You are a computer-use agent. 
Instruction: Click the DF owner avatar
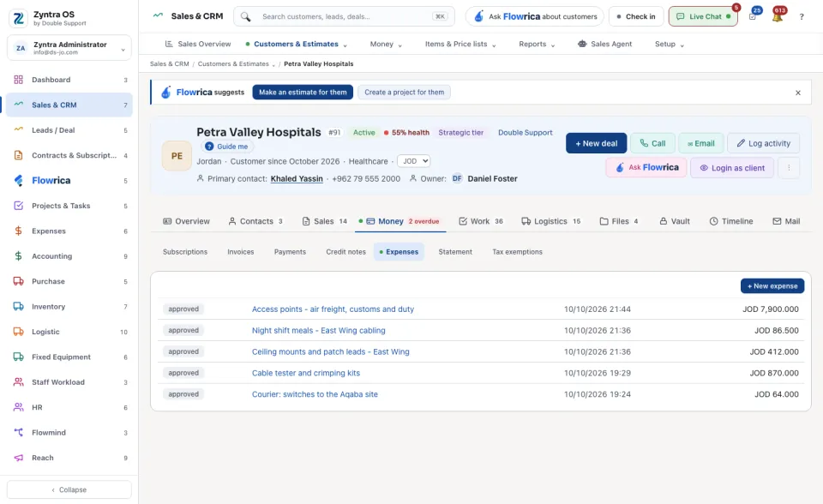coord(457,178)
